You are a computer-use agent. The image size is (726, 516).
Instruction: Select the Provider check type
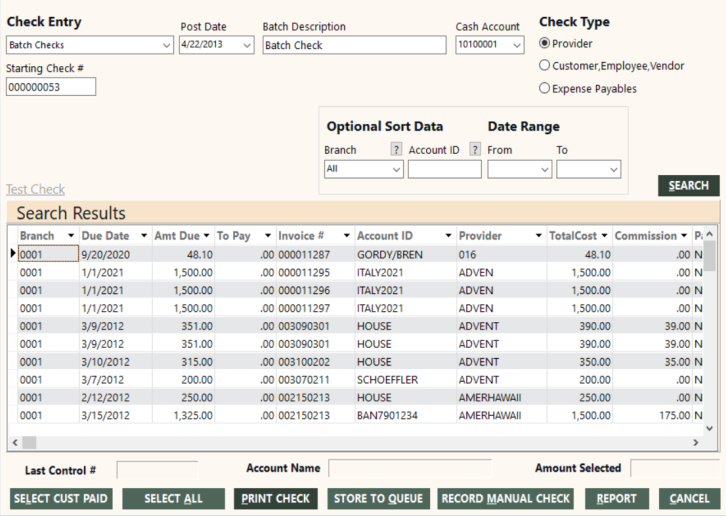[545, 43]
